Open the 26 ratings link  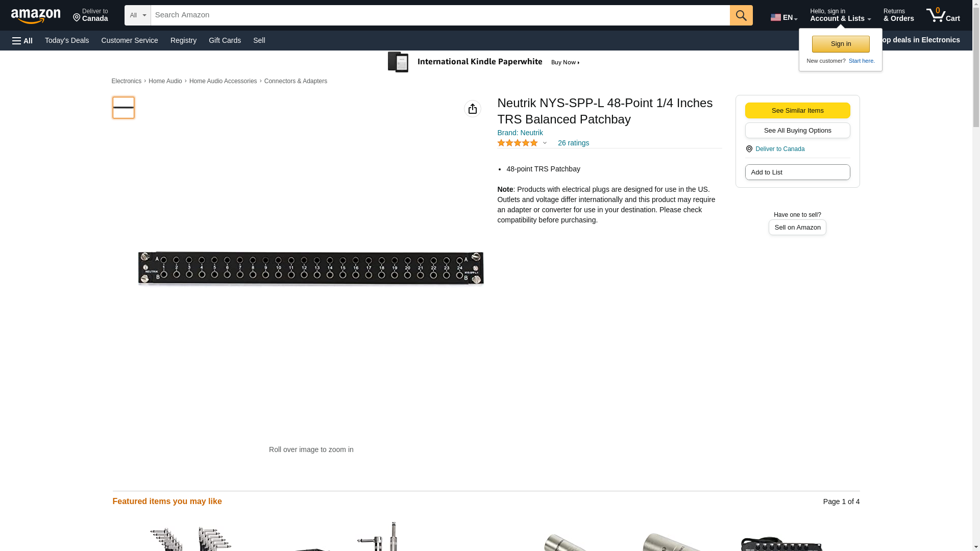[573, 143]
